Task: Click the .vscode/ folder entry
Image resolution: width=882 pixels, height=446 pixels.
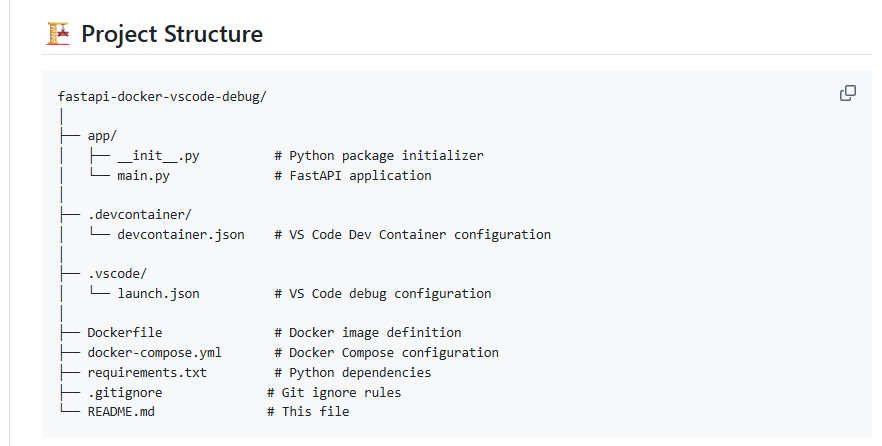Action: [117, 274]
